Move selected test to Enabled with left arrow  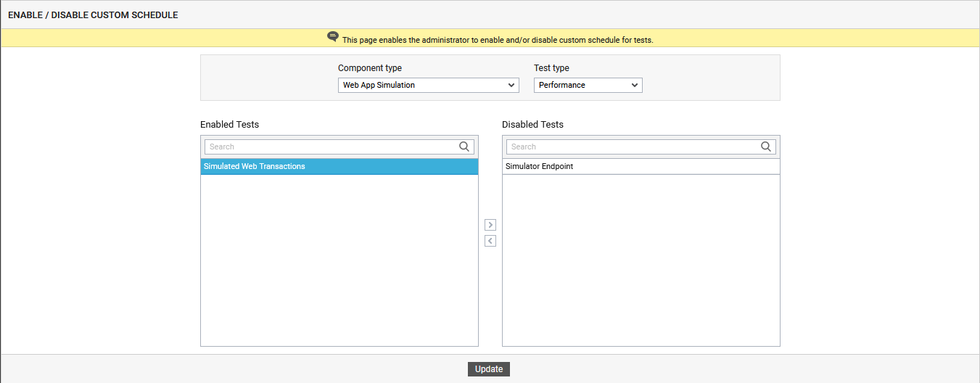490,241
